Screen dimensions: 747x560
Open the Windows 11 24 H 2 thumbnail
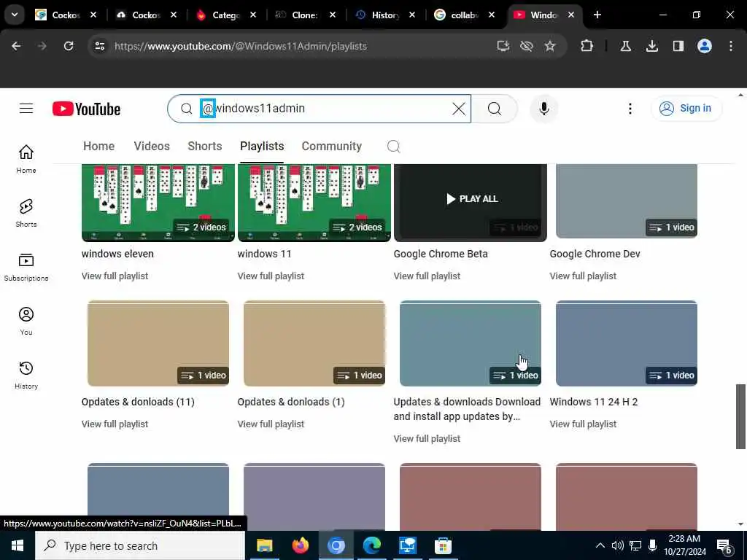click(x=627, y=343)
